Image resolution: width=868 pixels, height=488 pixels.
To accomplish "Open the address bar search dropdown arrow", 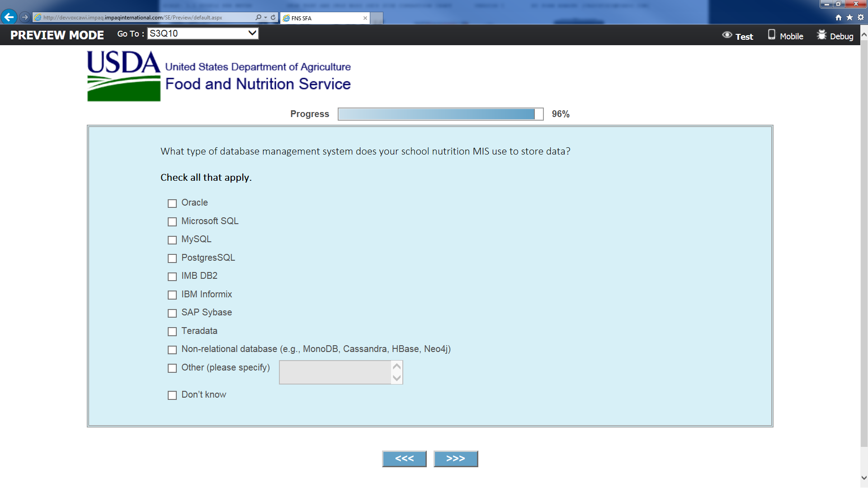I will (x=265, y=18).
